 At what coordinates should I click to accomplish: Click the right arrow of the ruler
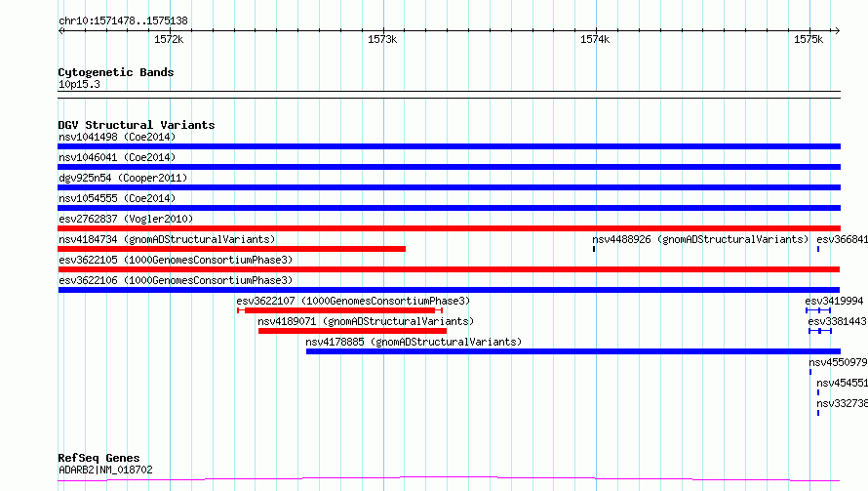[x=837, y=30]
